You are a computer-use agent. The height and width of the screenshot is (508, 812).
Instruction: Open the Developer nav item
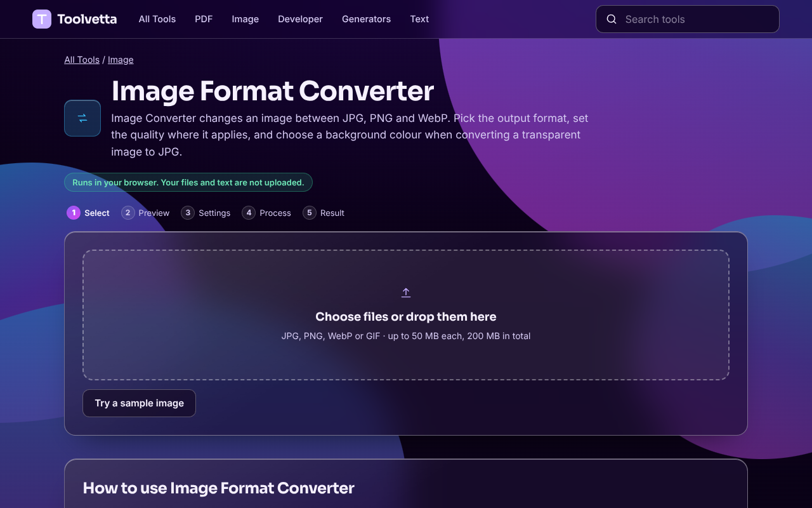[x=300, y=19]
